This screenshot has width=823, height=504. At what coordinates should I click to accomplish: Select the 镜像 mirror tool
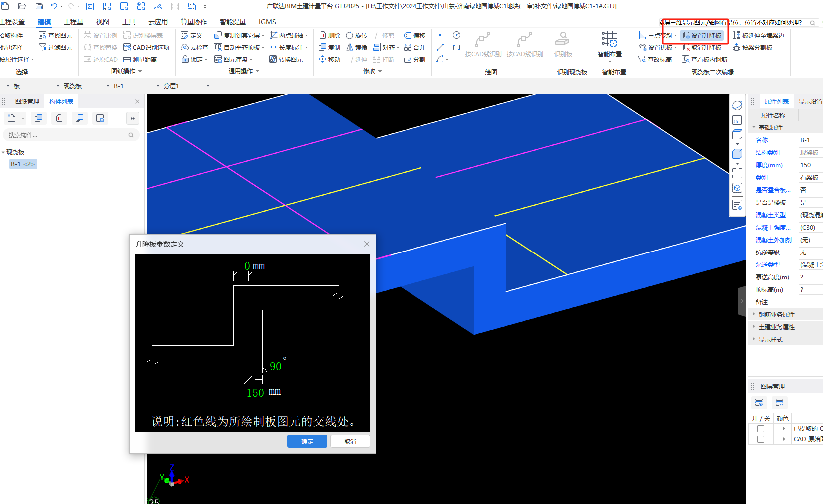[357, 47]
